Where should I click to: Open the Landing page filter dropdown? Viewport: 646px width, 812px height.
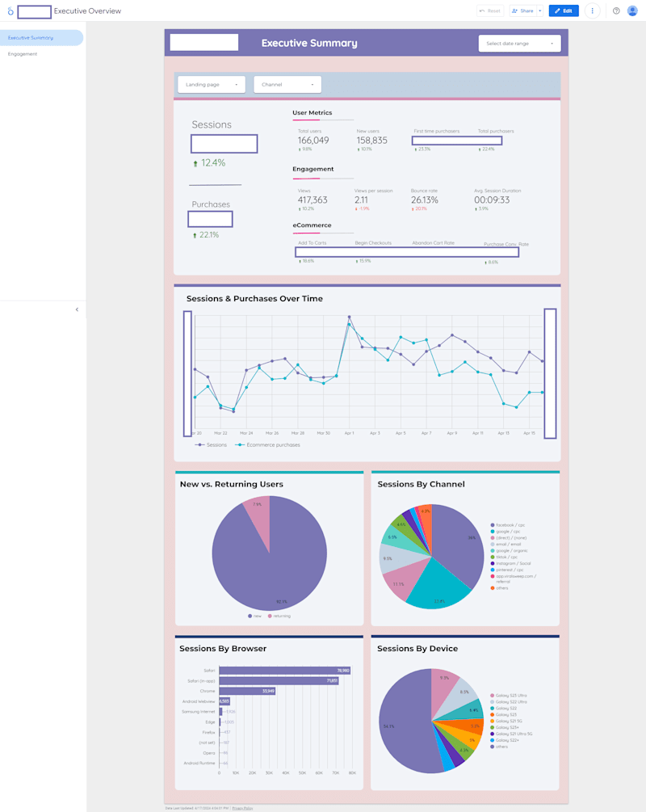[212, 84]
